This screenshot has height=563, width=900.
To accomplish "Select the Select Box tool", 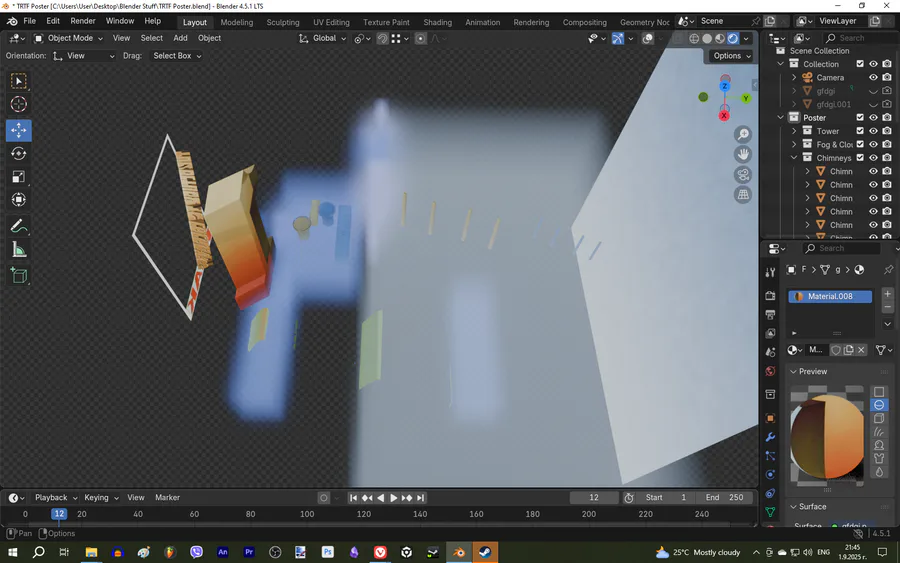I will pos(18,81).
